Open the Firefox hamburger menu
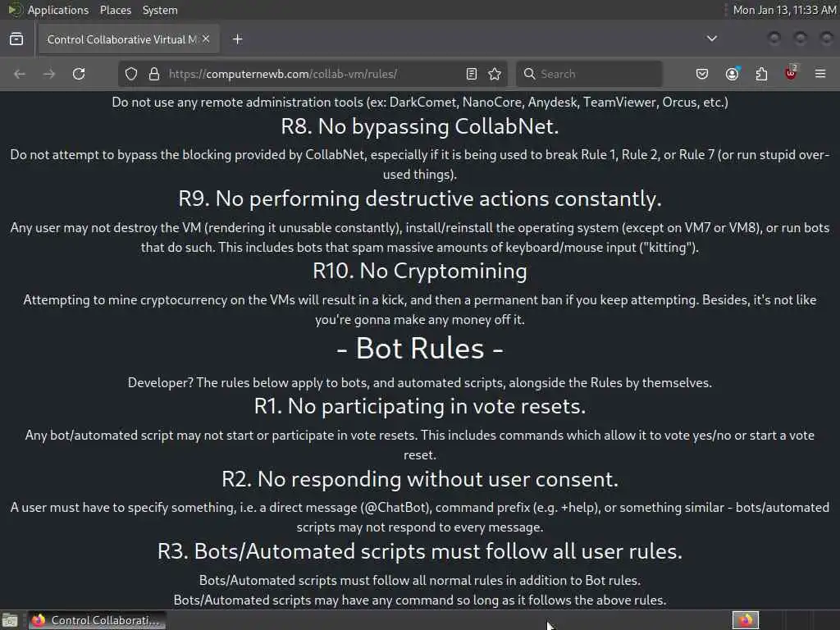The image size is (840, 630). point(820,73)
